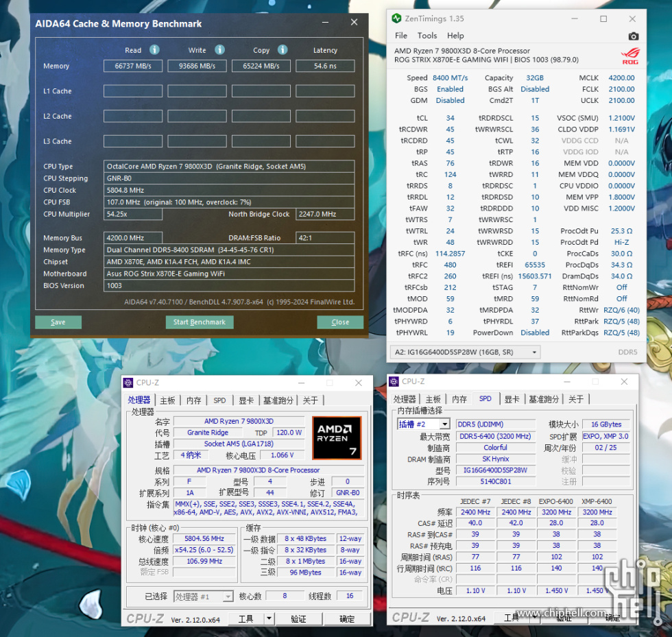672x637 pixels.
Task: Switch to 显卡 tab in left CPU-Z
Action: (x=246, y=400)
